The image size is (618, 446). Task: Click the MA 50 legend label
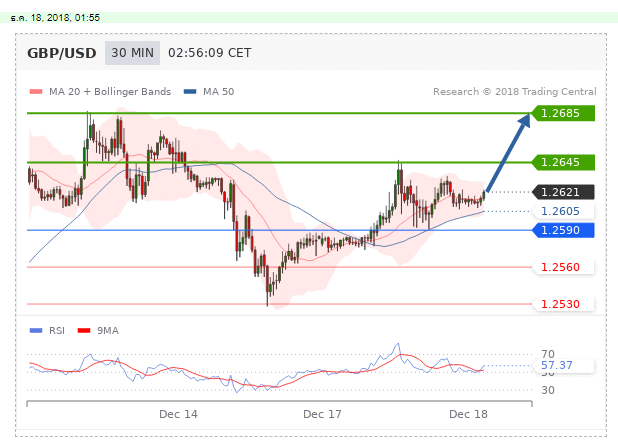tap(218, 92)
